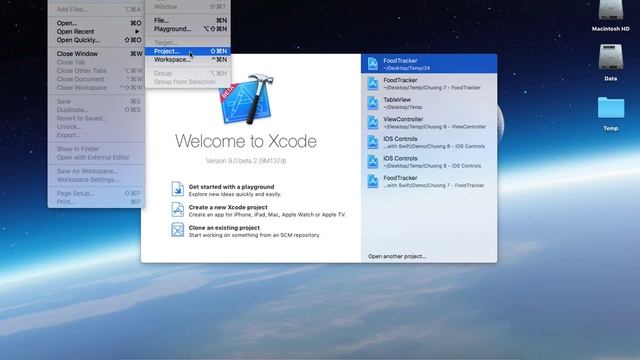Screen dimensions: 640x360
Task: Choose Playground... in the New submenu
Action: [188, 29]
